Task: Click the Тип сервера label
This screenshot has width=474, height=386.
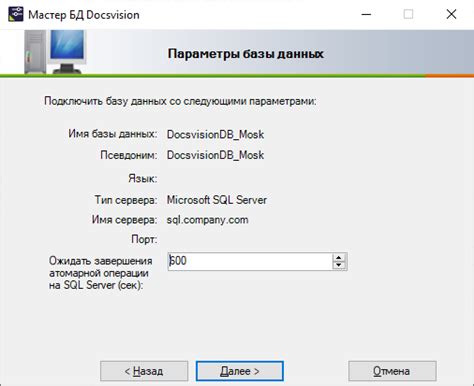Action: (x=126, y=200)
